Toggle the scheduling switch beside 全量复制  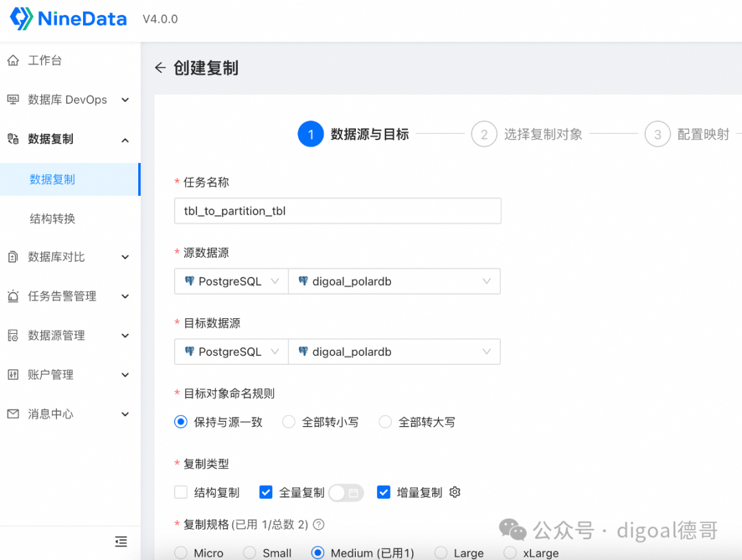point(346,493)
